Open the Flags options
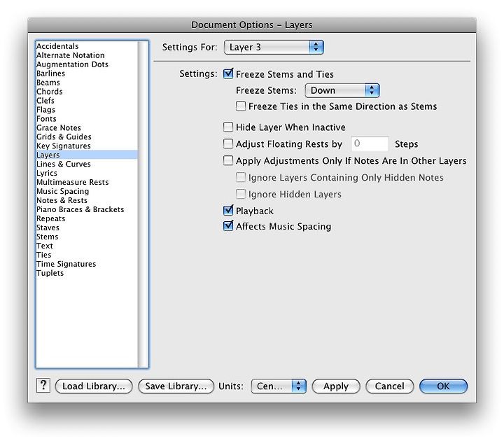This screenshot has height=441, width=504. point(87,110)
